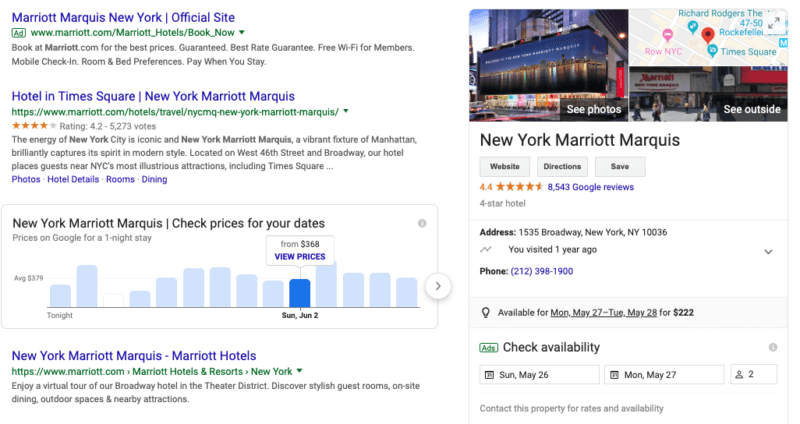Open the check-out calendar for Mon, May 27
This screenshot has width=800, height=424.
[x=663, y=375]
